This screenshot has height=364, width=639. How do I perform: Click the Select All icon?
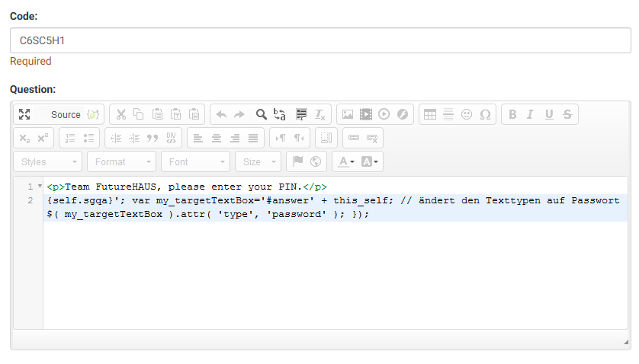coord(300,114)
